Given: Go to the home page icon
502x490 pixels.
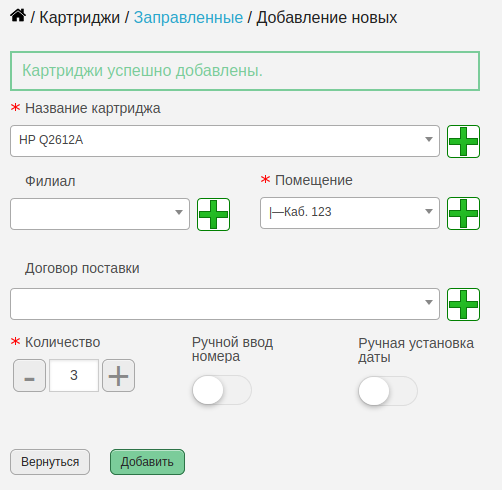Looking at the screenshot, I should [18, 16].
